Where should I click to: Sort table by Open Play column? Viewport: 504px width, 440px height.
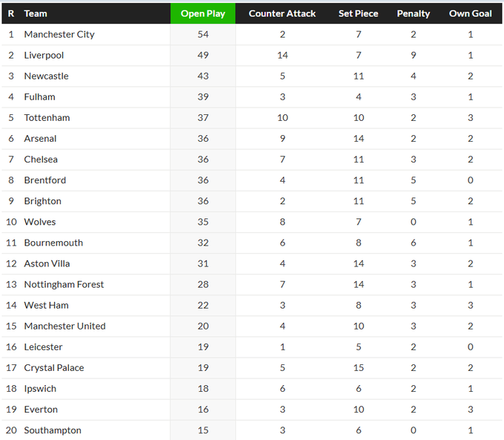[x=203, y=13]
